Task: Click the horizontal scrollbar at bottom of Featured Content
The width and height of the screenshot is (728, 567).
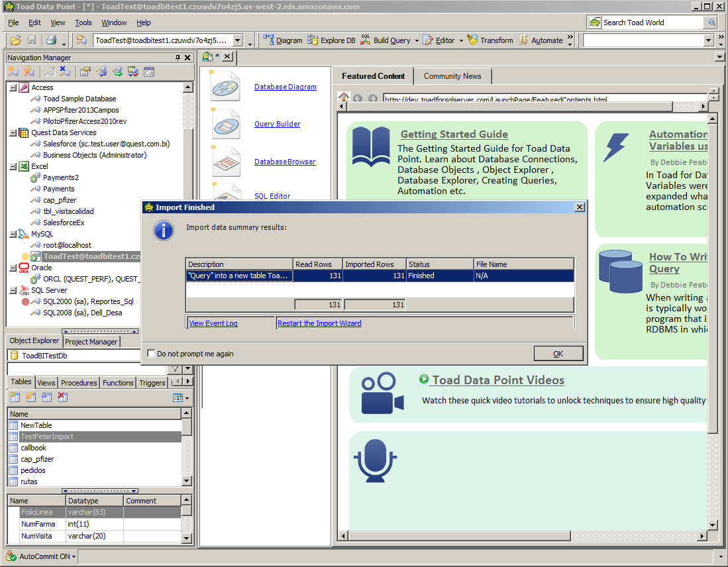Action: [459, 536]
